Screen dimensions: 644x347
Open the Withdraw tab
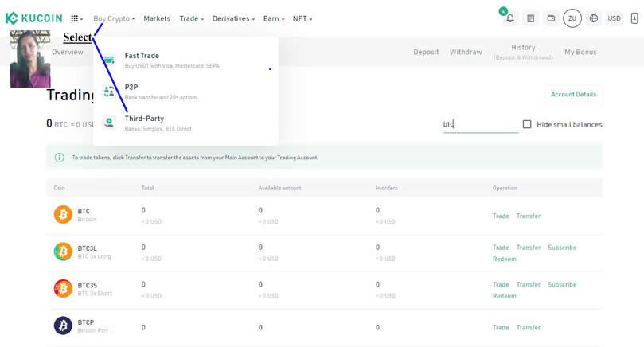coord(466,52)
